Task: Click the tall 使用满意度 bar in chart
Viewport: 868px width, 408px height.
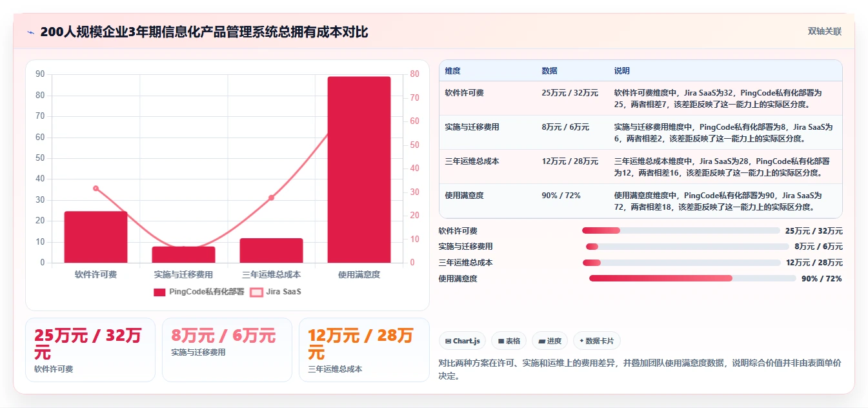Action: coord(359,170)
